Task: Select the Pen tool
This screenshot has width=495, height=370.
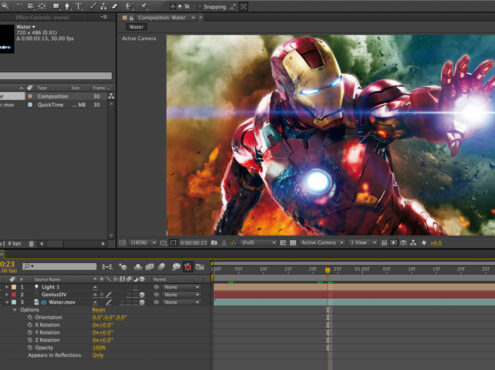Action: tap(67, 6)
